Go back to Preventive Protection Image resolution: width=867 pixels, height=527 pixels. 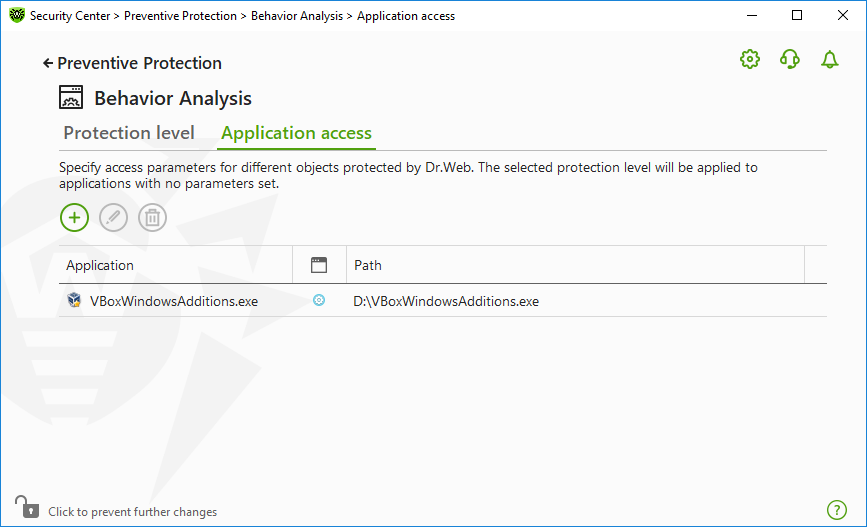coord(132,63)
